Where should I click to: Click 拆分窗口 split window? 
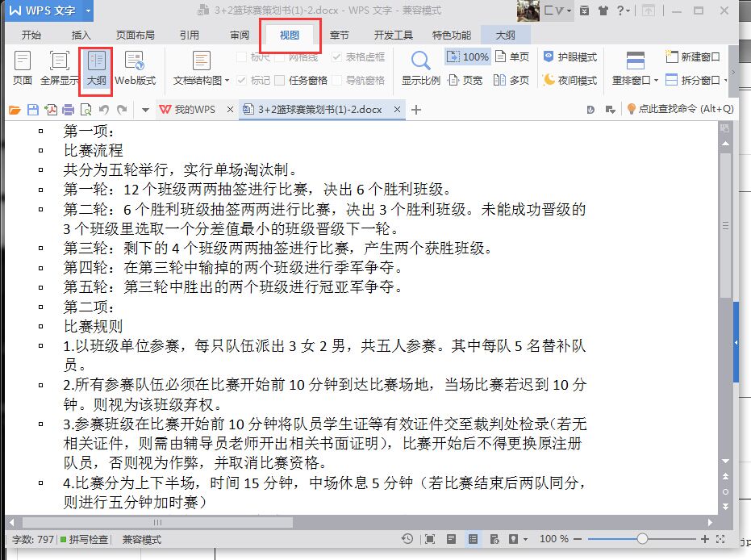pos(693,80)
